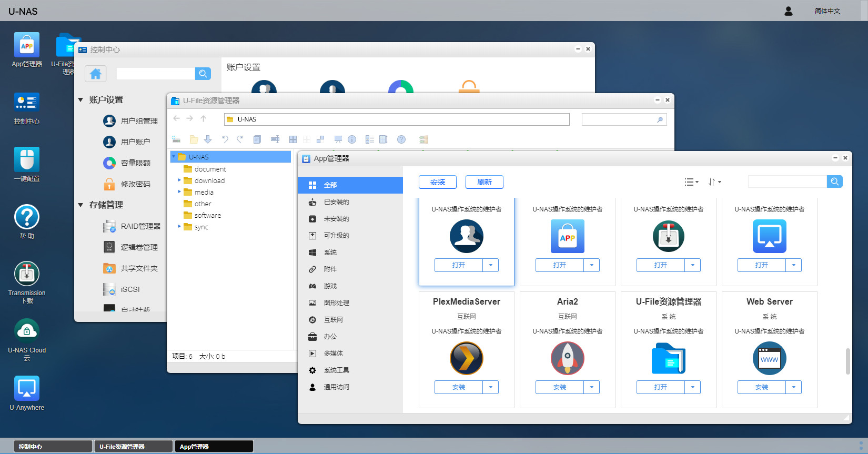Image resolution: width=868 pixels, height=454 pixels.
Task: Click the new folder icon in U-File toolbar
Action: 194,139
